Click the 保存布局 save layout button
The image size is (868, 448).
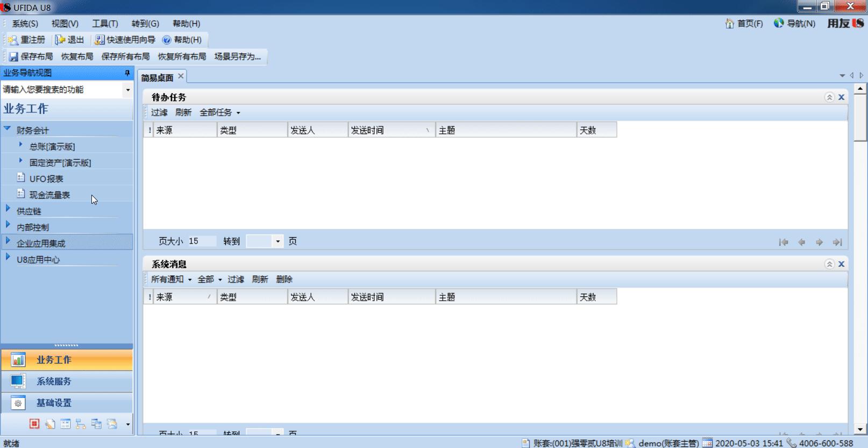pos(31,56)
